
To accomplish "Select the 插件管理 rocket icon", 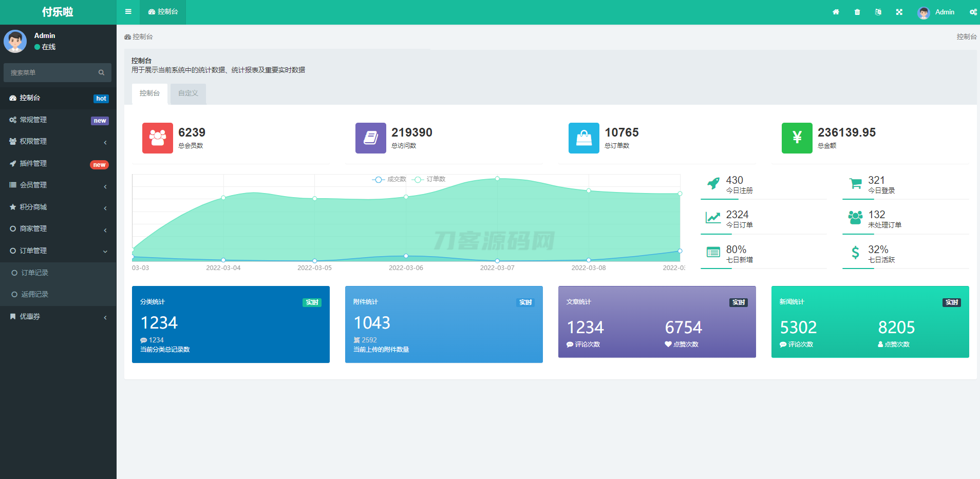I will click(12, 163).
